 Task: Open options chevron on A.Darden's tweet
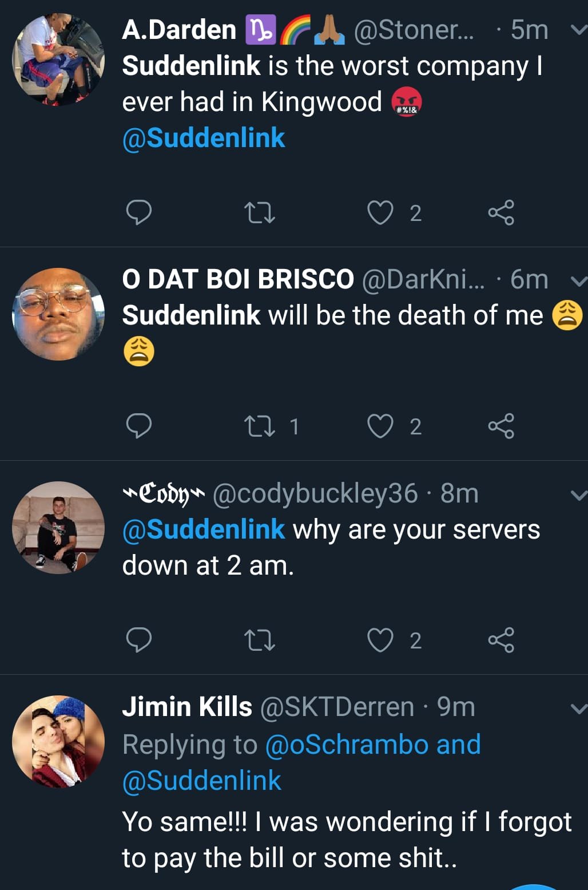pyautogui.click(x=578, y=30)
